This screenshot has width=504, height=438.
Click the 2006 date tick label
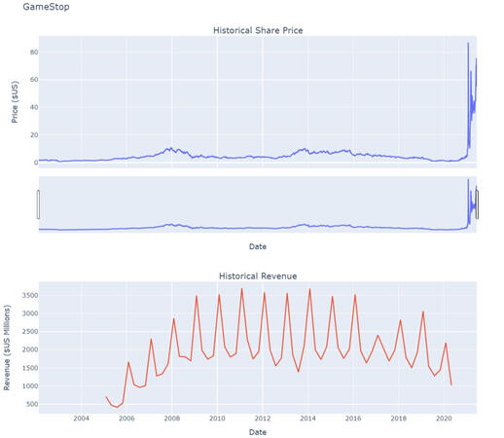pos(126,419)
